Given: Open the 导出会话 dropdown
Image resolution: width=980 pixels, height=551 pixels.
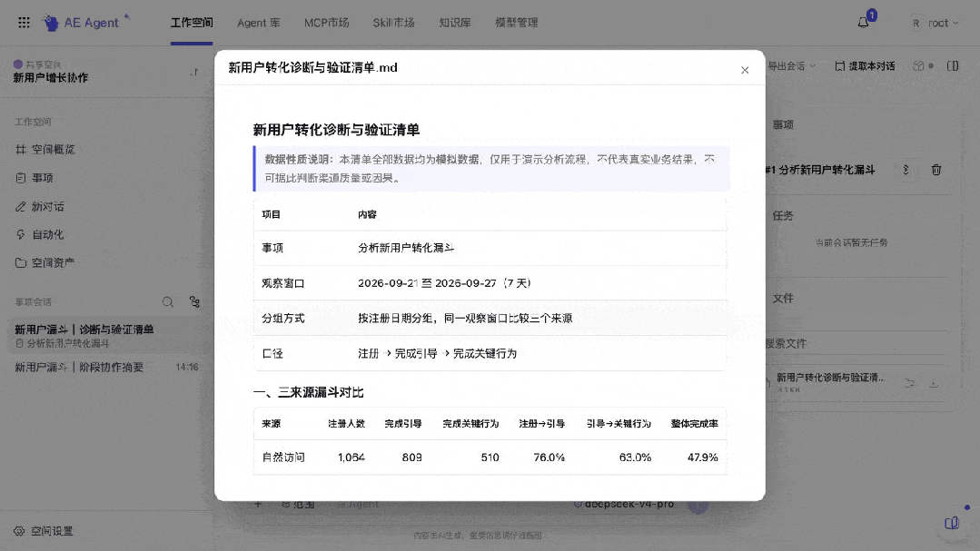Looking at the screenshot, I should (791, 66).
